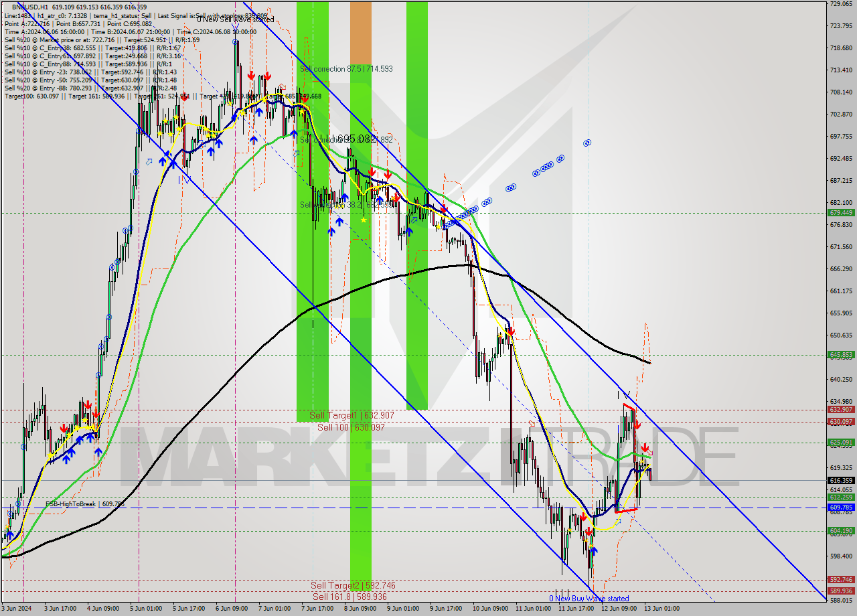Click the current price tag 616.359
The height and width of the screenshot is (616, 857).
842,480
